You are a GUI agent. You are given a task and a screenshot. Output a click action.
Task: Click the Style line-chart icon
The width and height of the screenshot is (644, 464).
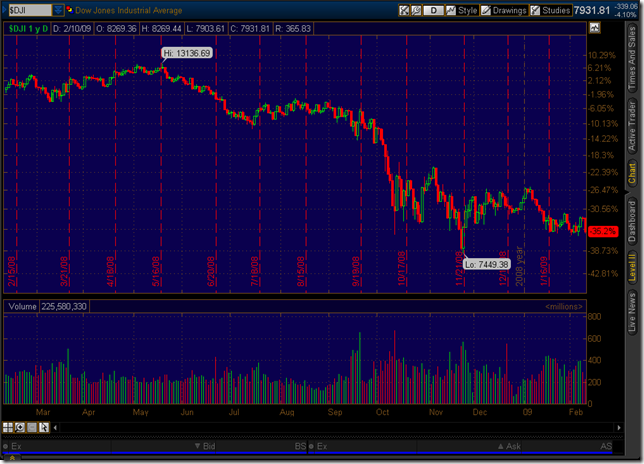[451, 10]
